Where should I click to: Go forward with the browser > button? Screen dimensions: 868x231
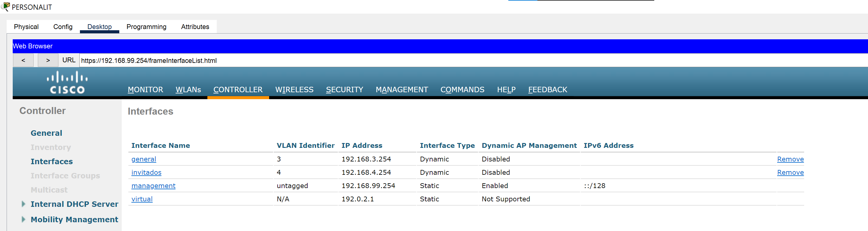click(x=48, y=60)
